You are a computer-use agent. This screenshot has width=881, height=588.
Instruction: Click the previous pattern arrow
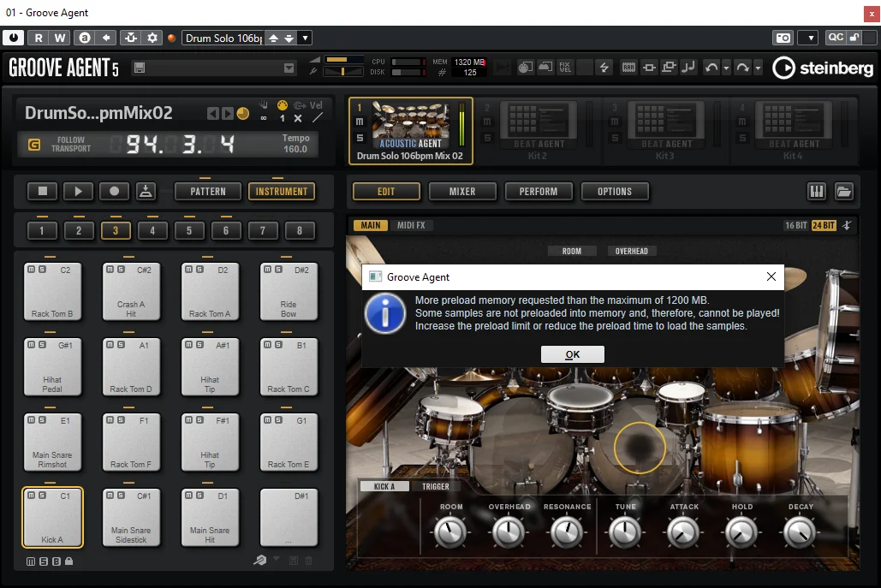coord(212,114)
